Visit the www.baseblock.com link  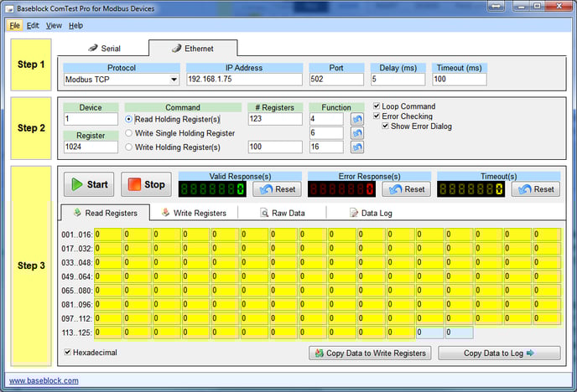[44, 380]
